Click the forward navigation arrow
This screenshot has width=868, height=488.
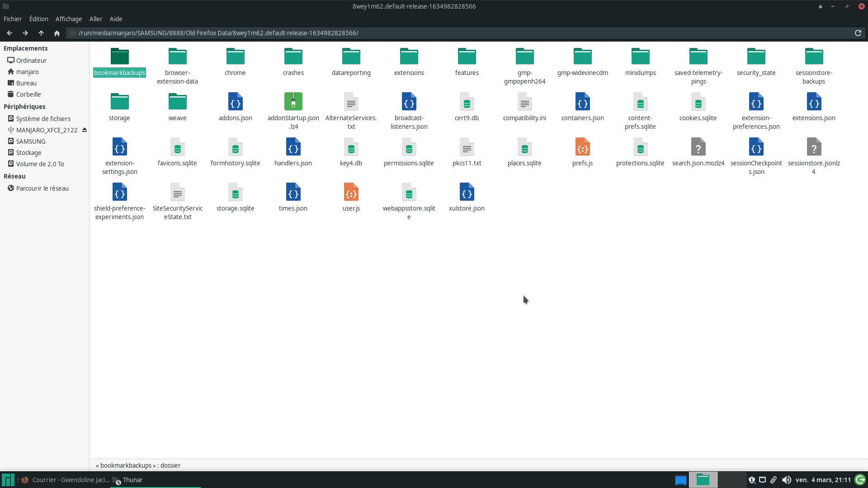coord(25,33)
